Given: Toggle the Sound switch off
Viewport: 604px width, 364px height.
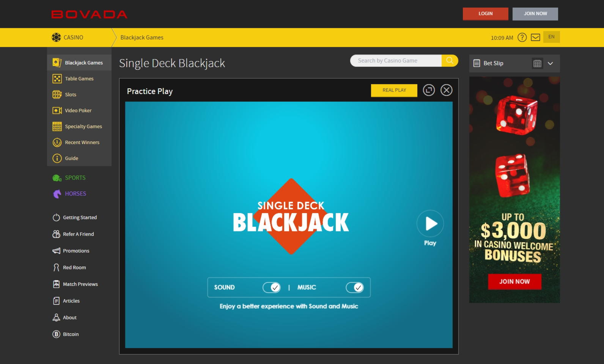Looking at the screenshot, I should point(272,287).
